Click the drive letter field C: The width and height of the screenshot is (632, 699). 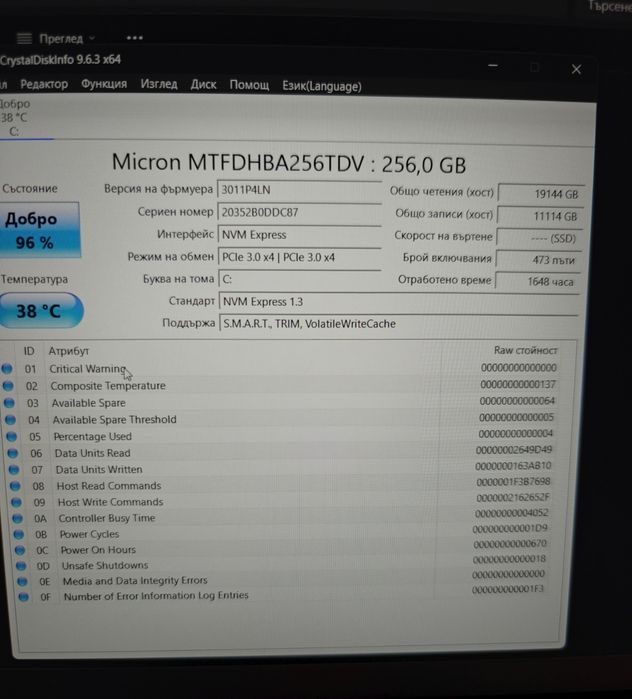pyautogui.click(x=300, y=279)
